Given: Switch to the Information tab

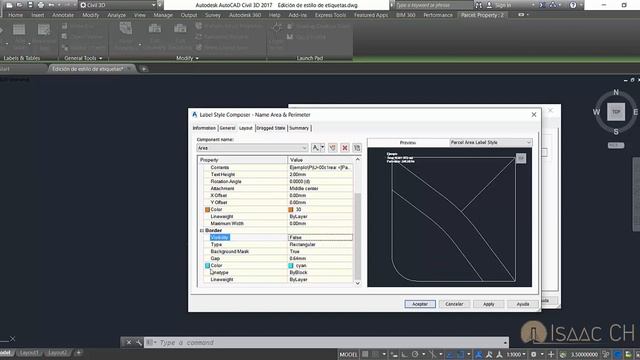Looking at the screenshot, I should (204, 128).
